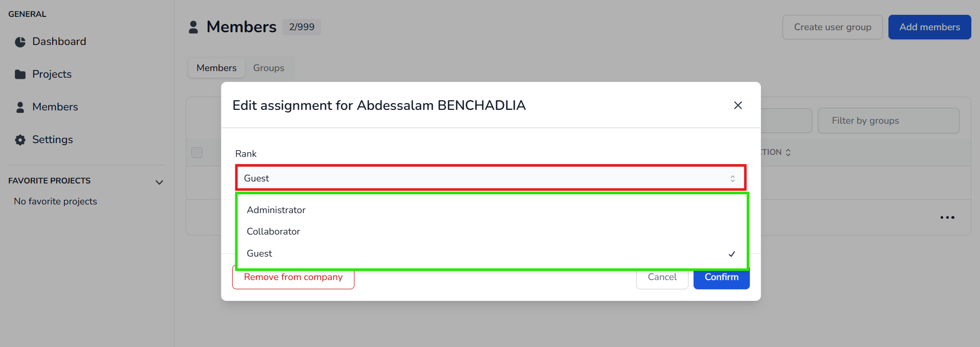Click the Members person icon in sidebar
Screen dimensions: 980x347
(20, 107)
